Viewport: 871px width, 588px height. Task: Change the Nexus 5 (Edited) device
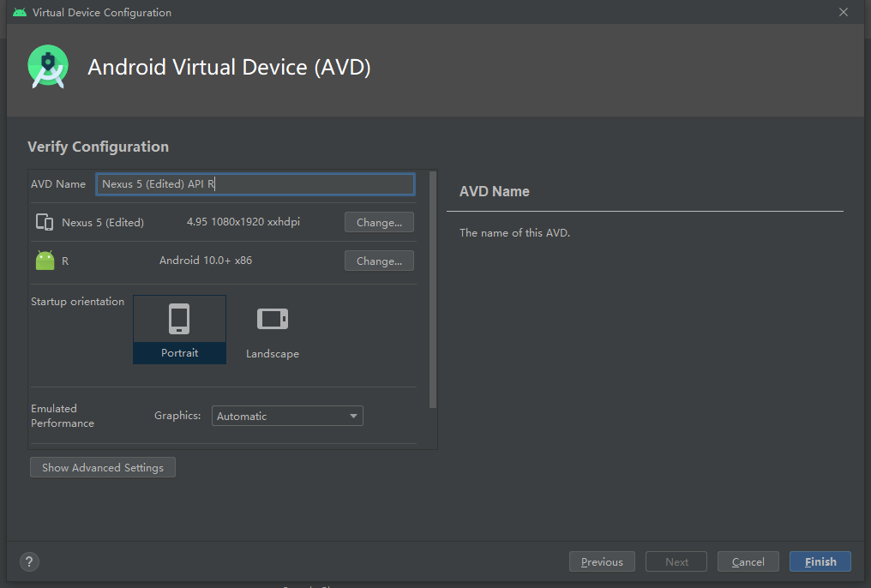[379, 222]
